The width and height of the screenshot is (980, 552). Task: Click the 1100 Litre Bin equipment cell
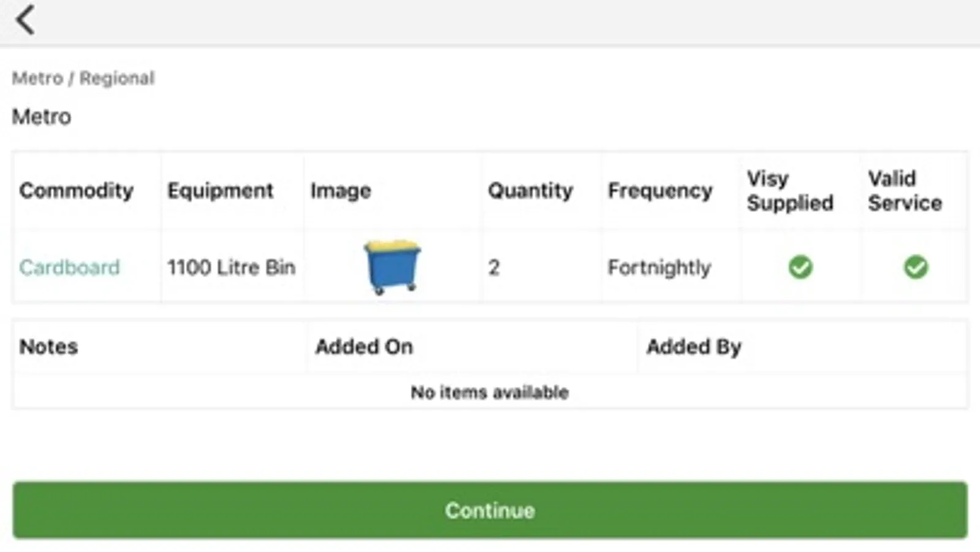coord(231,267)
